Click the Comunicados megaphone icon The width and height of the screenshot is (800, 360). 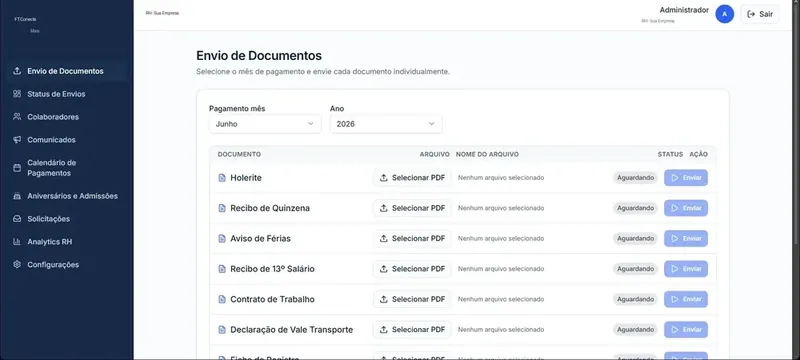click(17, 140)
